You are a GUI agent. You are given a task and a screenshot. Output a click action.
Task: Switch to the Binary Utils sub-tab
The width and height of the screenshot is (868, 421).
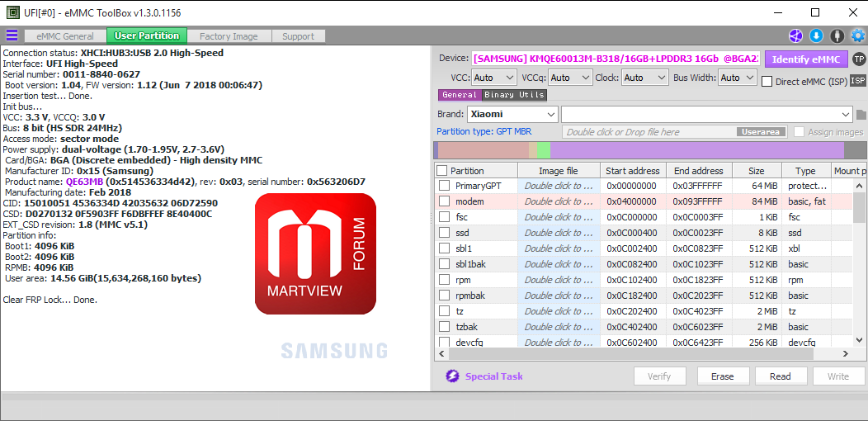[x=514, y=95]
